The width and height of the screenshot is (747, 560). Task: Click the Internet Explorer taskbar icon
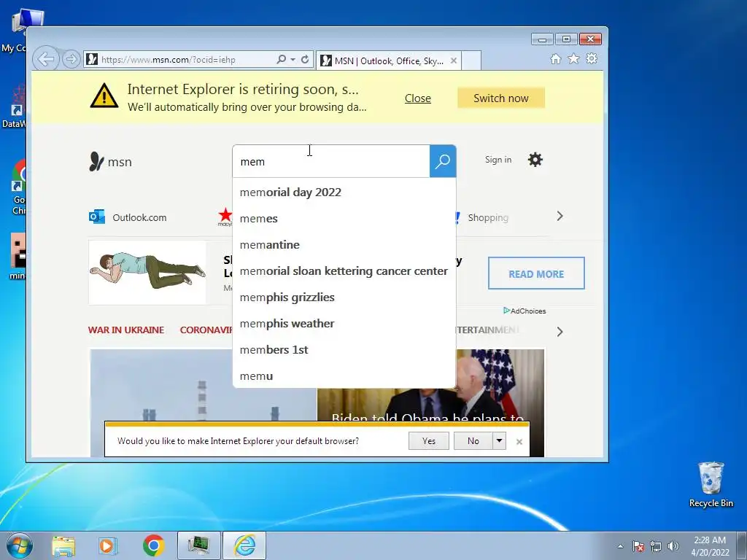tap(244, 545)
